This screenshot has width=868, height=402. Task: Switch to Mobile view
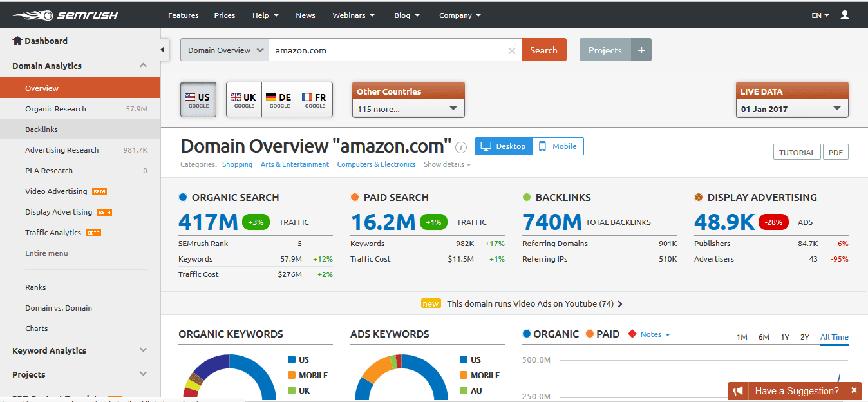557,146
